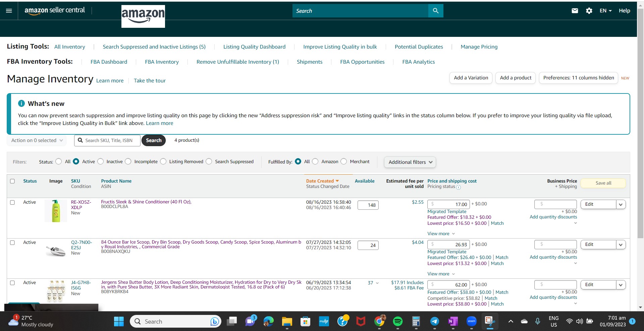Open Search Suppressed and Inactive Listings (5)
Viewport: 644px width, 331px height.
pyautogui.click(x=154, y=47)
